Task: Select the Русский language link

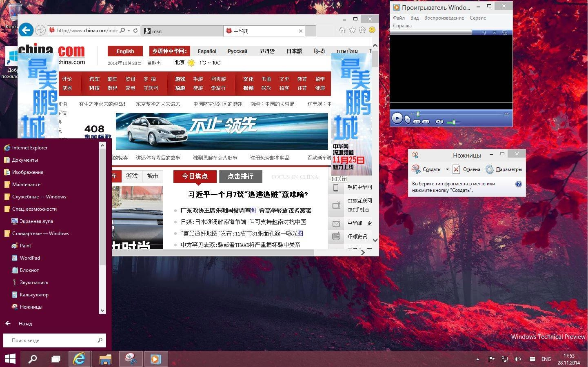Action: [x=237, y=51]
